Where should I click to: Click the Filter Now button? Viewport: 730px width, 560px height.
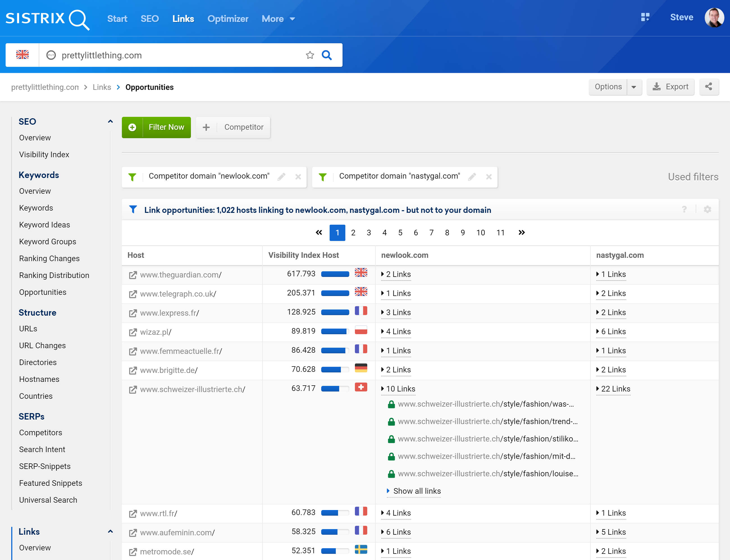coord(156,127)
